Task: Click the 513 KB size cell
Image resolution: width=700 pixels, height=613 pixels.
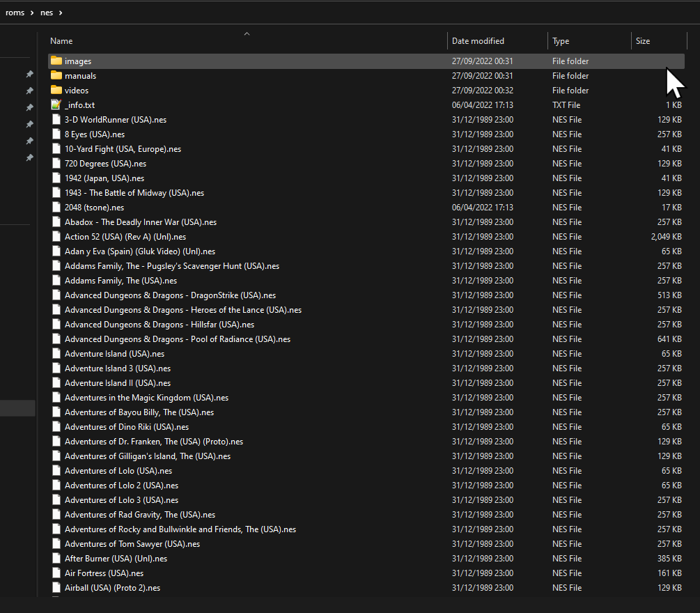Action: pos(669,295)
